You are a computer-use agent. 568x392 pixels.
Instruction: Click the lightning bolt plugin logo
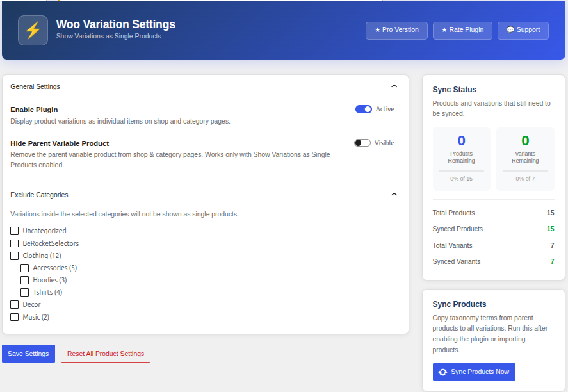coord(32,30)
